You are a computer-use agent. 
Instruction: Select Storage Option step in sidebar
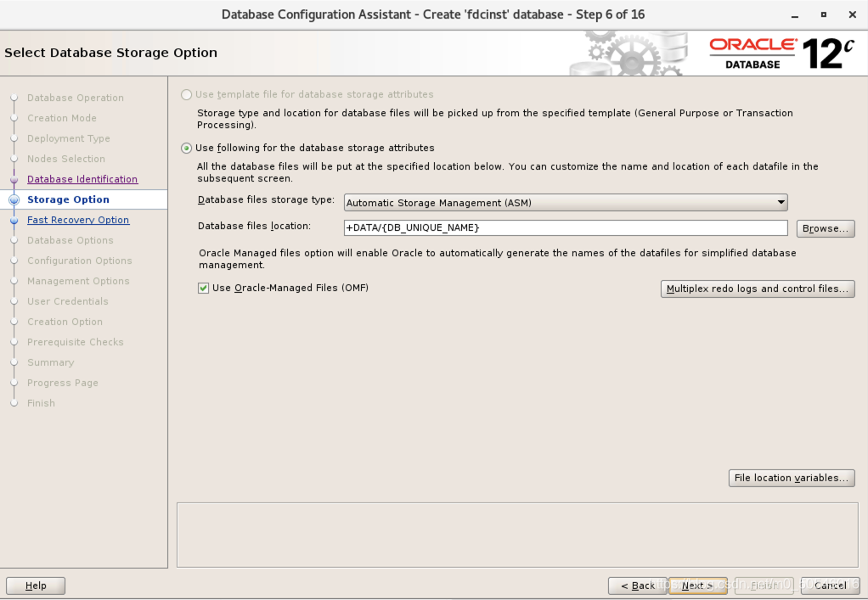pos(68,199)
